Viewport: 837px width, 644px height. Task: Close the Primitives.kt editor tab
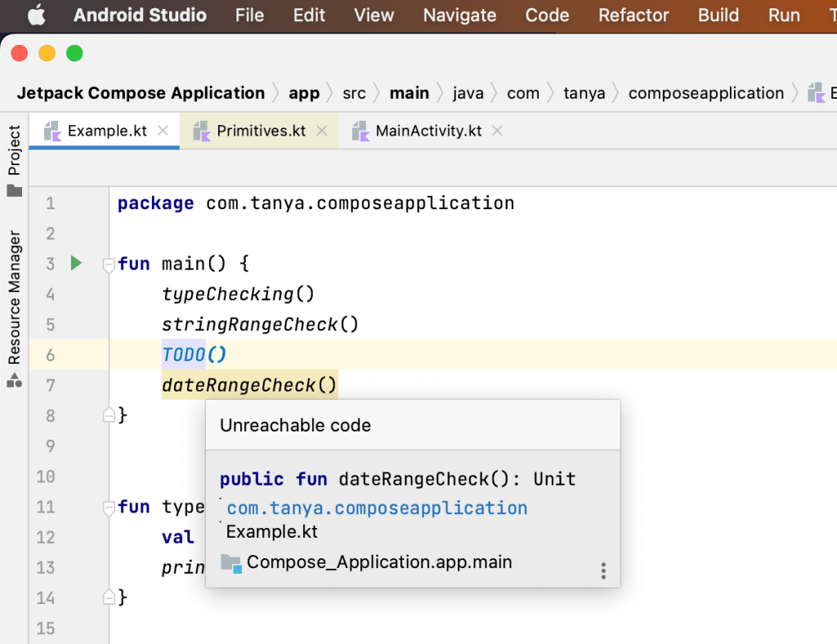[x=321, y=131]
